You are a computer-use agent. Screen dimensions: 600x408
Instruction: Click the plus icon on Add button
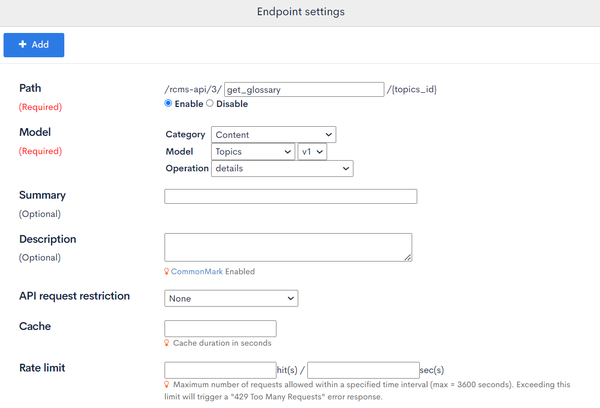[x=23, y=44]
